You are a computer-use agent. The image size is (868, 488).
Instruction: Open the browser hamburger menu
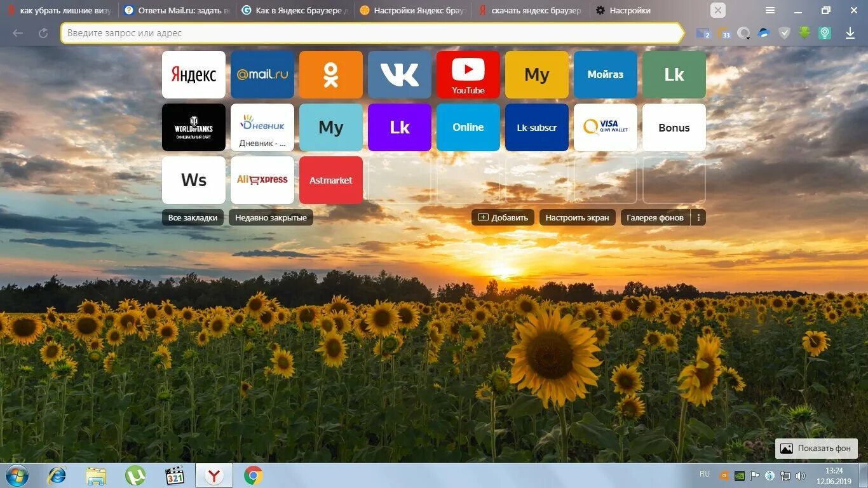[770, 10]
